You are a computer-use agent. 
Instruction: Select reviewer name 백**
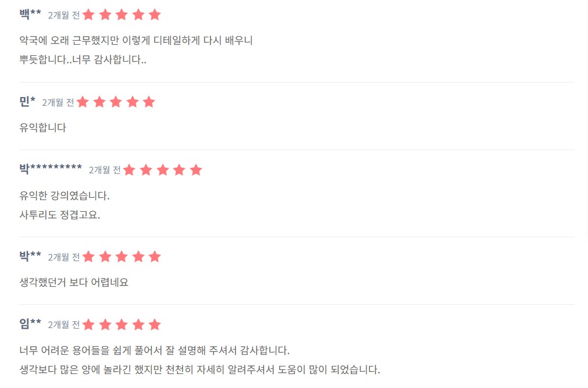(30, 15)
